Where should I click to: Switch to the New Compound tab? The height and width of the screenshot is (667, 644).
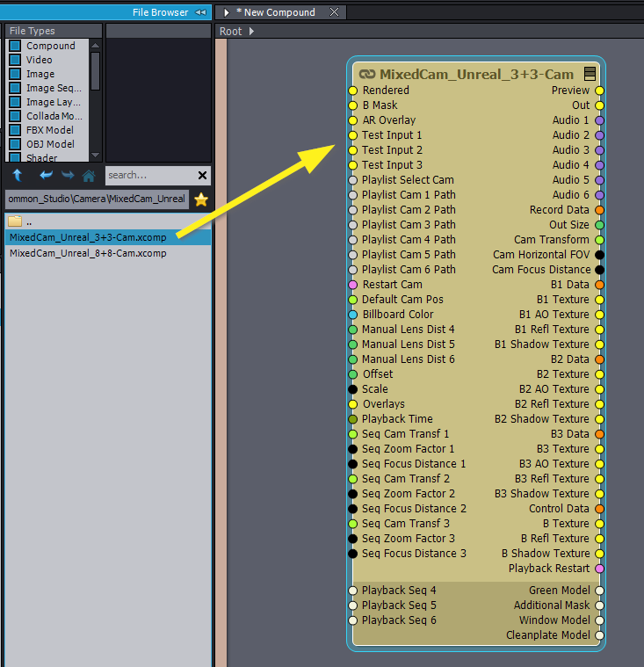click(279, 12)
